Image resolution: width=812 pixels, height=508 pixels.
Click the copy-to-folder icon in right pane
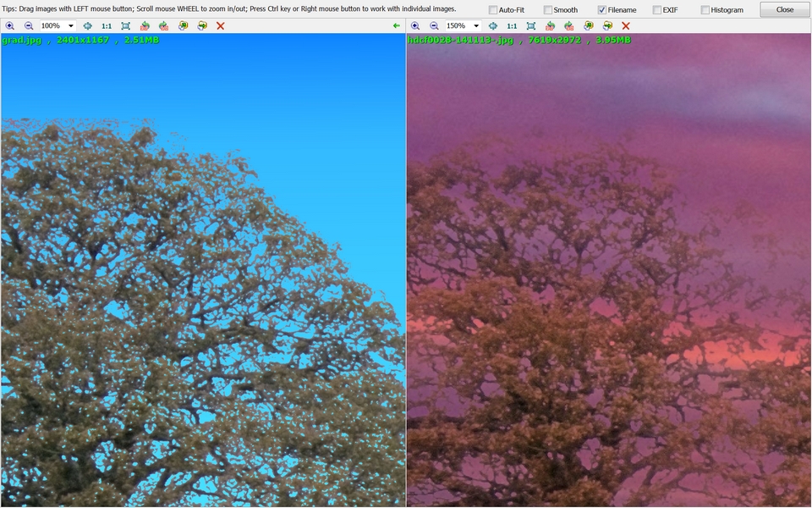[x=589, y=26]
